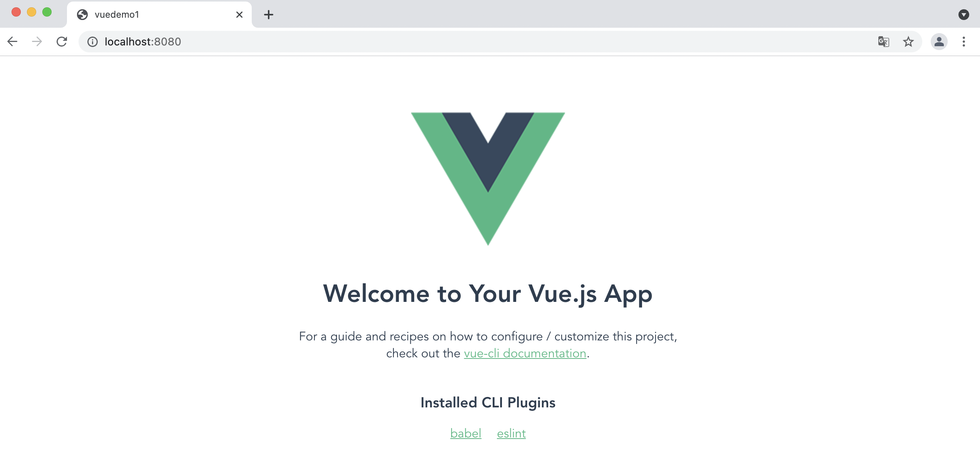Reload the localhost page
980x469 pixels.
click(62, 42)
